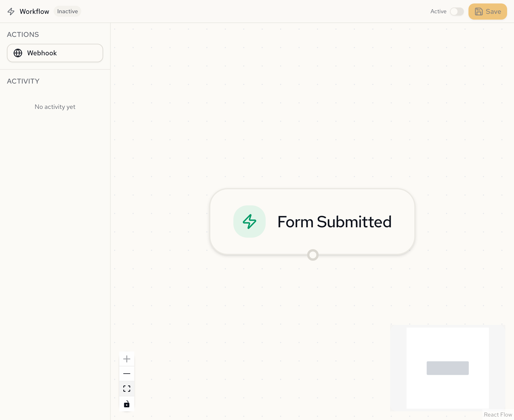Click the zoom out minus icon
The height and width of the screenshot is (420, 514).
coord(126,373)
